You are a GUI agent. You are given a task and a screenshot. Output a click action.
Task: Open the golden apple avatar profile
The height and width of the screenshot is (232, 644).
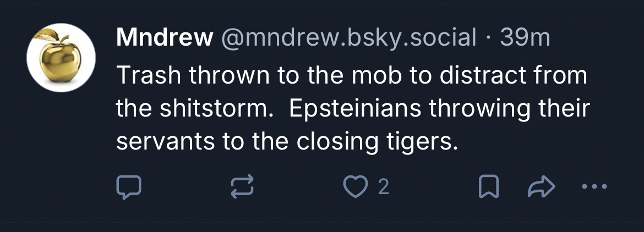61,57
